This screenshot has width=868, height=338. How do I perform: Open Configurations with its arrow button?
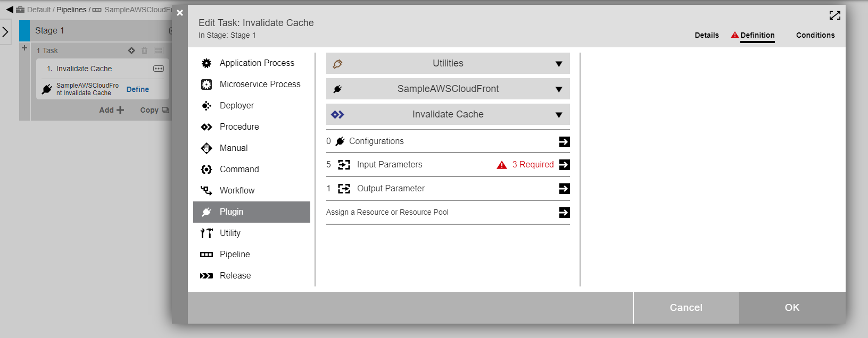click(x=565, y=141)
